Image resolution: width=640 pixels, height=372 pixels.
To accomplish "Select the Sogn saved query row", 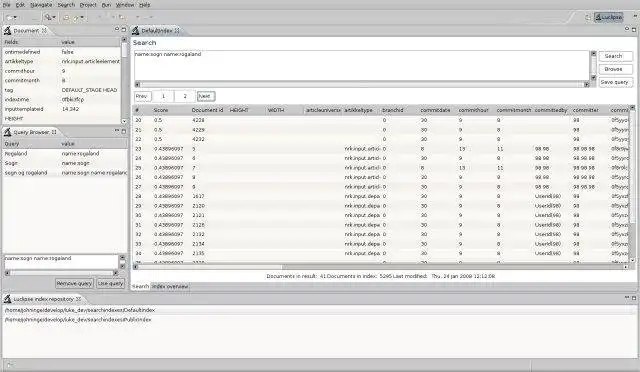I will pyautogui.click(x=65, y=163).
